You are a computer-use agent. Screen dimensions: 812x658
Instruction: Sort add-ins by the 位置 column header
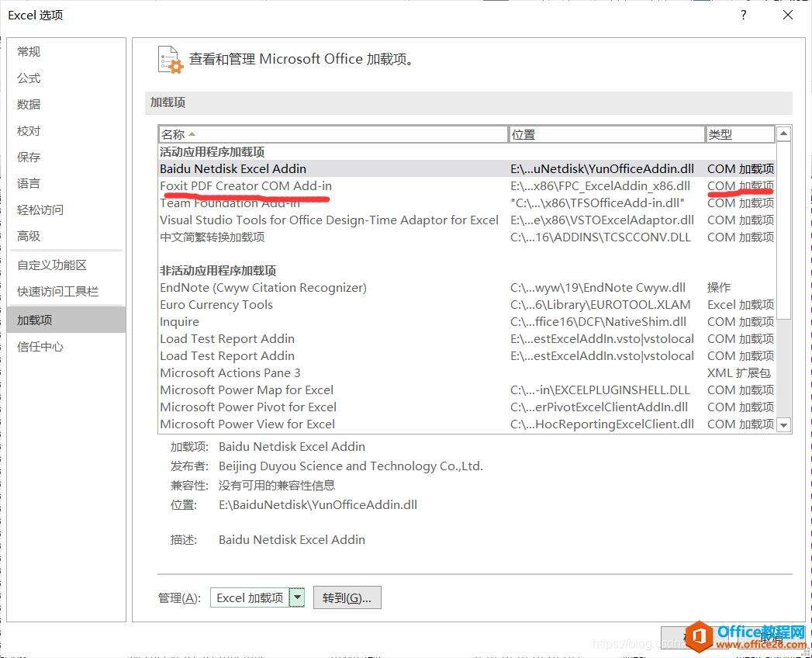606,134
